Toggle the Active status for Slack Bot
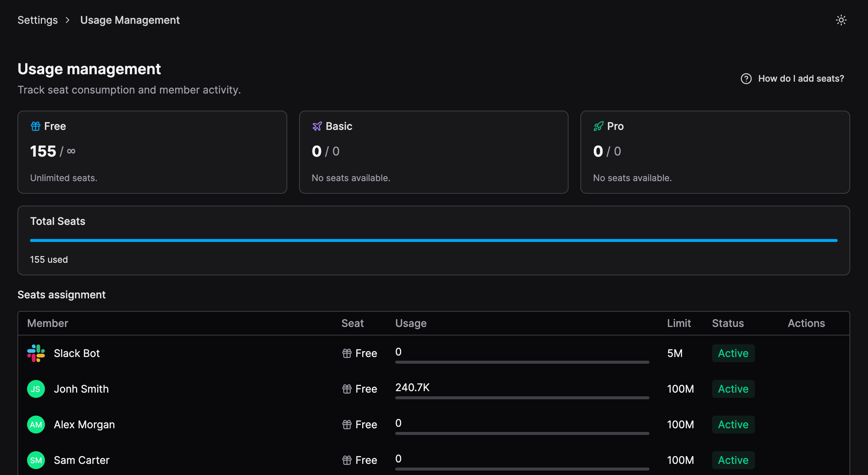 tap(733, 353)
